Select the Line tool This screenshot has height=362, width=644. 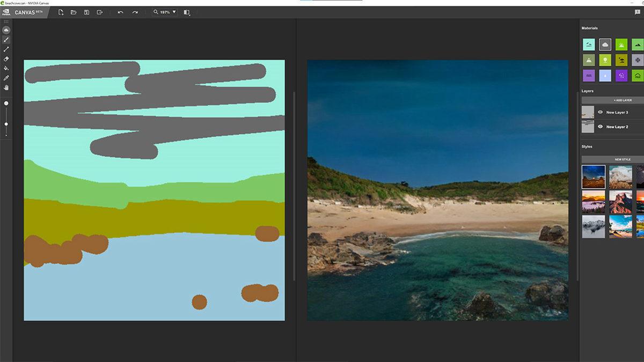(6, 49)
